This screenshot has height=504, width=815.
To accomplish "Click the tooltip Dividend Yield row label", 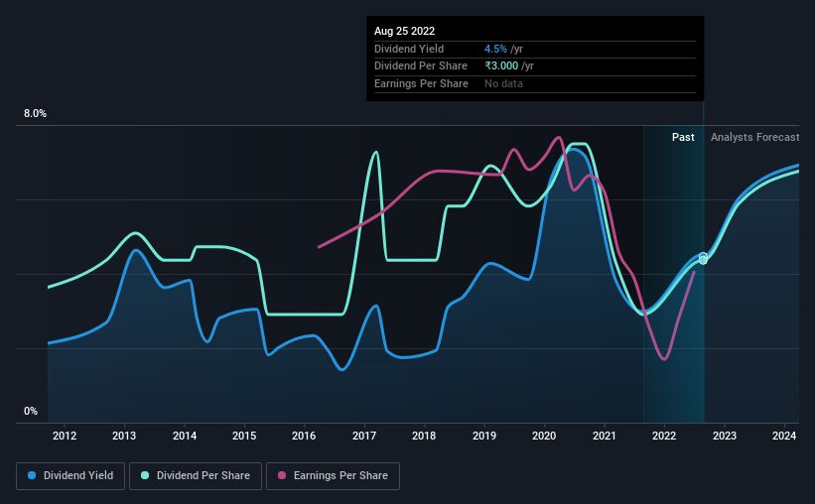I will (x=409, y=49).
